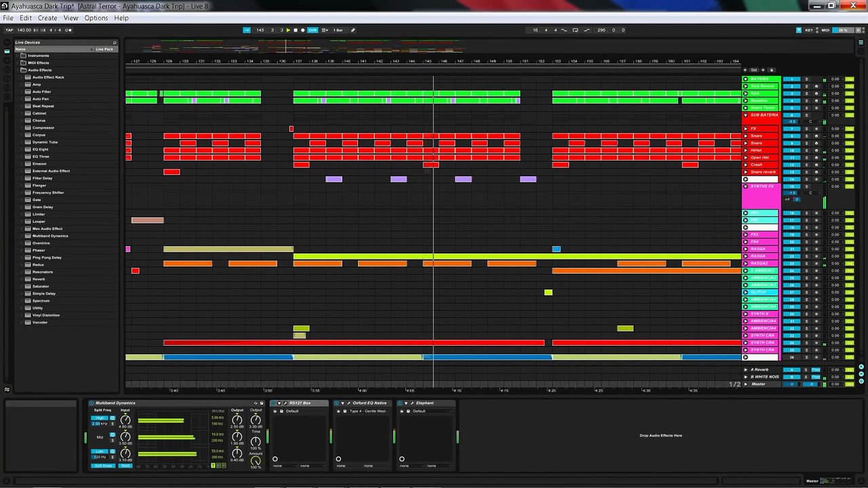Screen dimensions: 868x488
Task: Toggle Multiband Dynamics device activator
Action: (x=92, y=403)
